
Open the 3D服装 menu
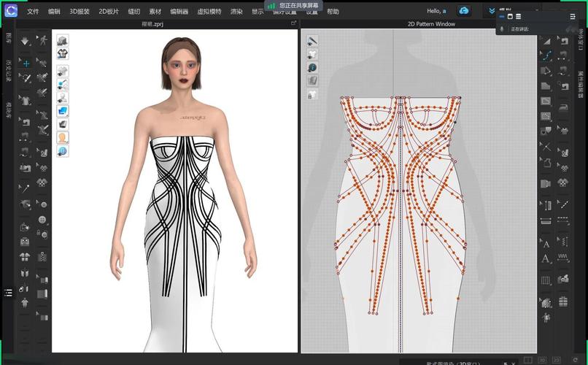(80, 12)
